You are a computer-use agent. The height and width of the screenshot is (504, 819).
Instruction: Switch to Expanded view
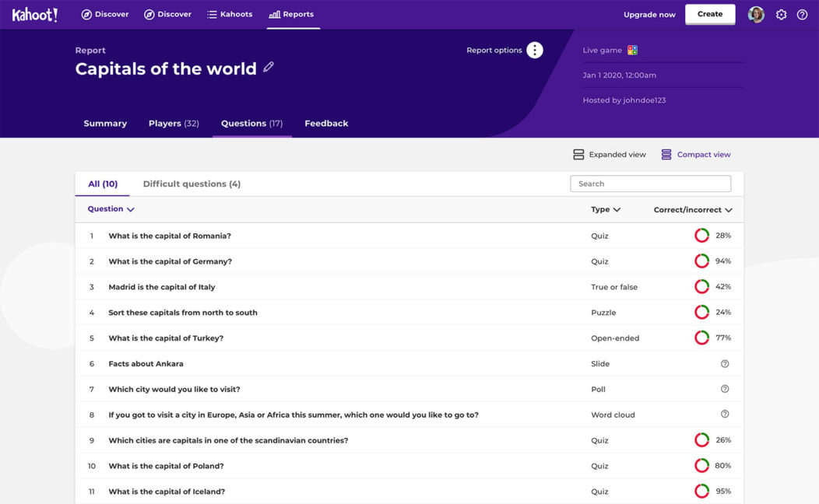[x=610, y=154]
